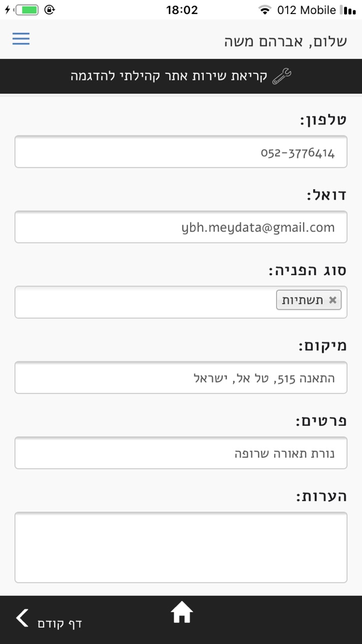Tap the 18:02 clock in status bar
This screenshot has width=362, height=644.
pos(181,9)
